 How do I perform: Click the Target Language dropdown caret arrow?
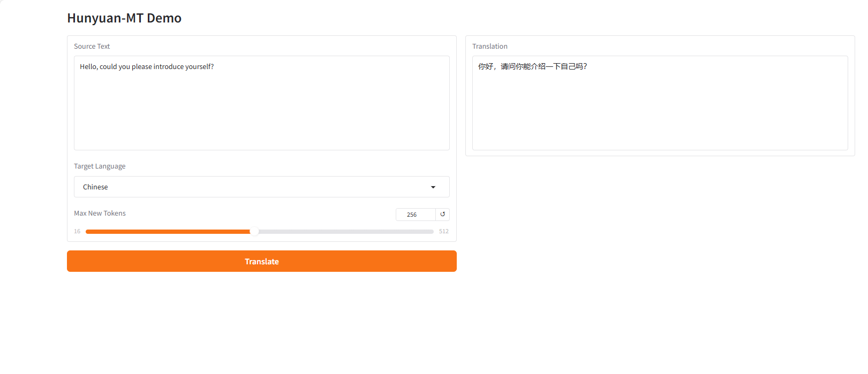click(x=433, y=187)
